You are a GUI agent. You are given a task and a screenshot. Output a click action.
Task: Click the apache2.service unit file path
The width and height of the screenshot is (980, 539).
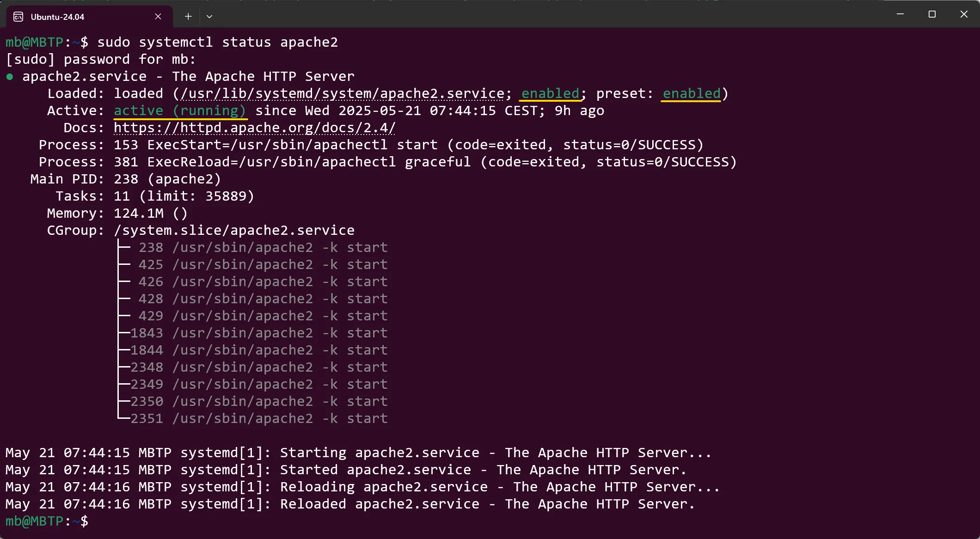[x=343, y=93]
